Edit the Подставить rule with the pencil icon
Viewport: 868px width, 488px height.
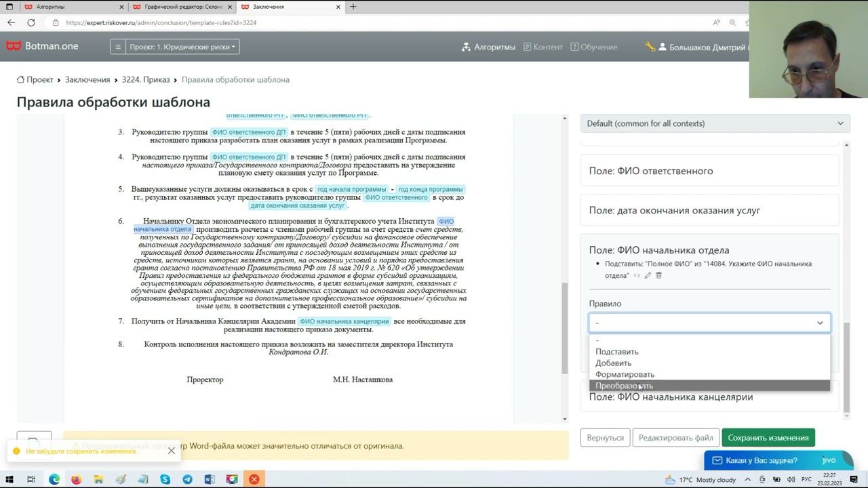click(648, 275)
